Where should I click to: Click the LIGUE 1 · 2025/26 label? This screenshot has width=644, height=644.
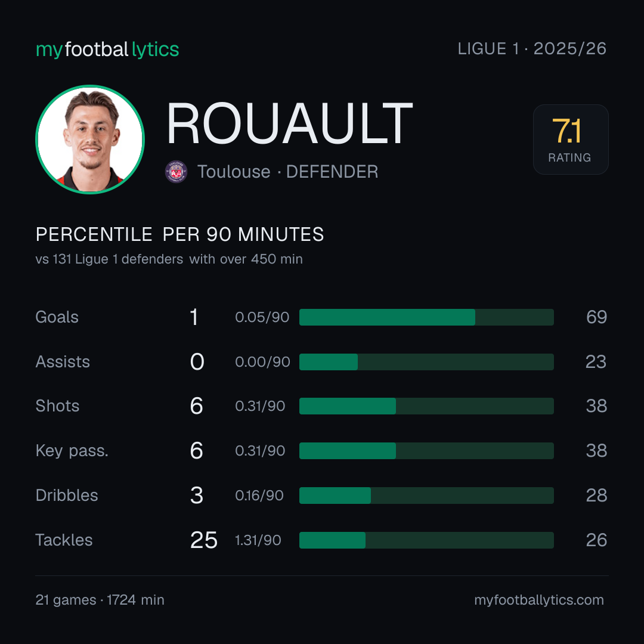[x=532, y=49]
